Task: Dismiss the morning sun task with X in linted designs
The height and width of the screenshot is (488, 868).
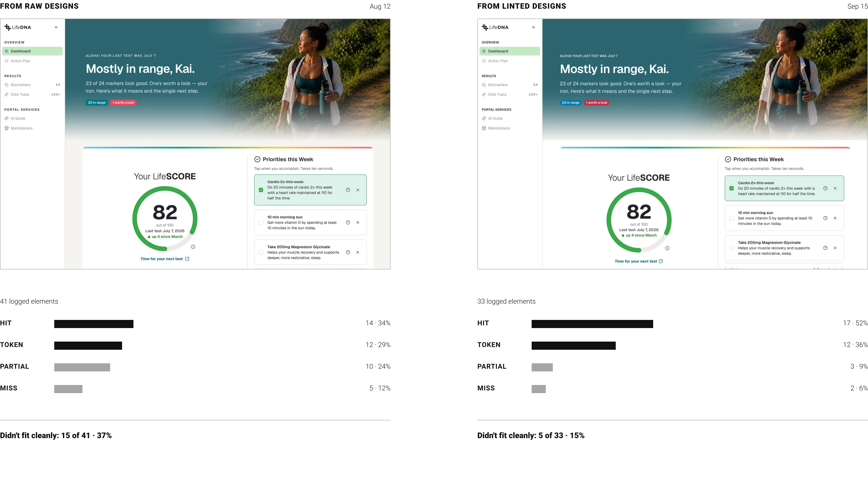Action: (x=835, y=218)
